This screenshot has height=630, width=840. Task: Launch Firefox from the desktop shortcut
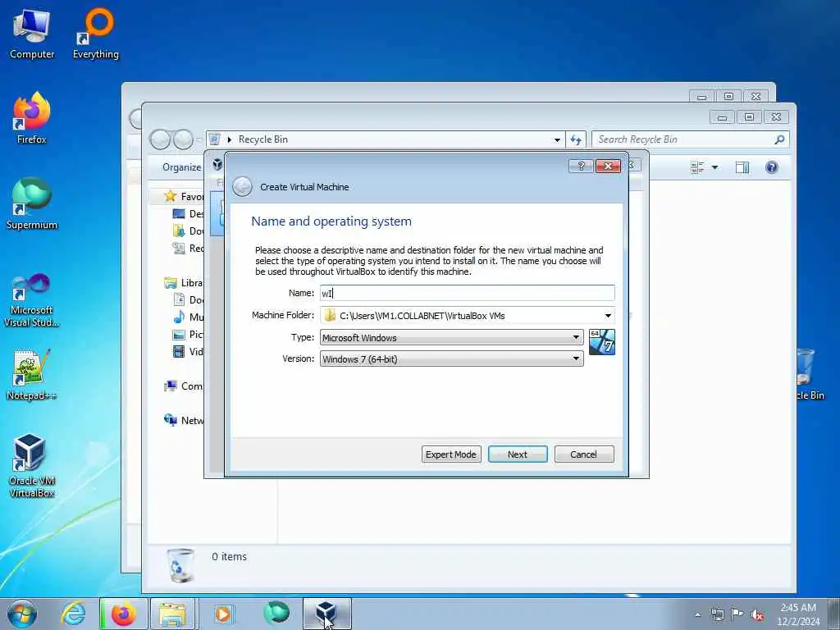point(32,119)
